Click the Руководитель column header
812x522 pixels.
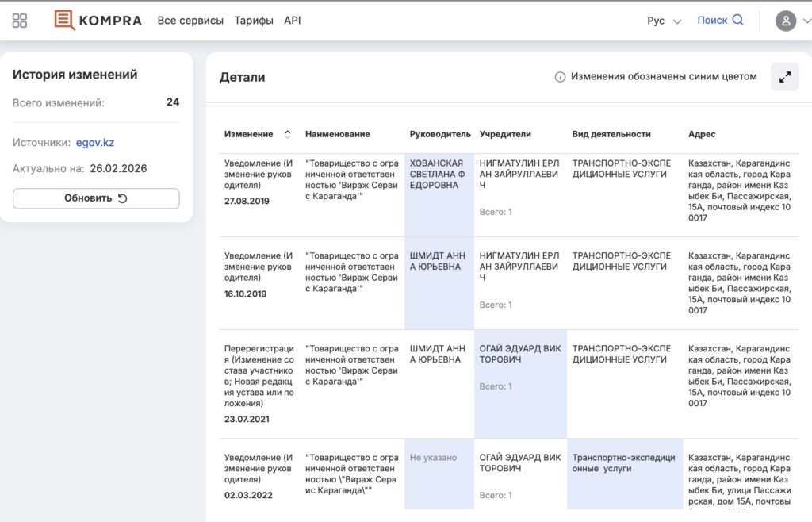click(440, 134)
